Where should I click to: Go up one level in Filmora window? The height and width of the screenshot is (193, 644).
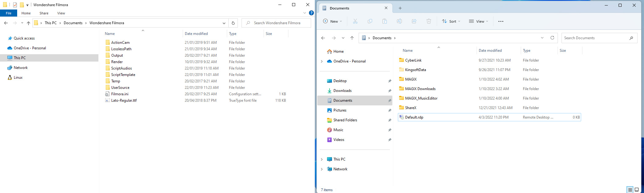tap(29, 23)
